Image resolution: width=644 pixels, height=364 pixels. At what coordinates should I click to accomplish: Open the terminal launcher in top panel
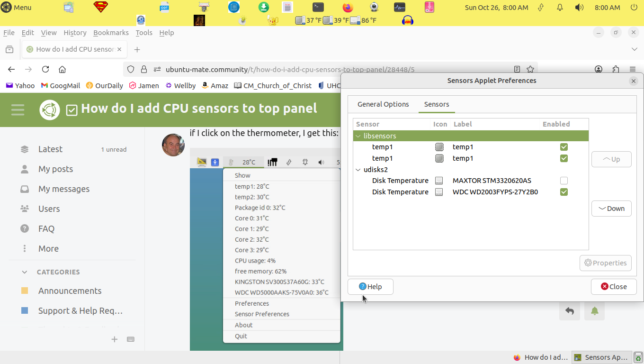318,7
